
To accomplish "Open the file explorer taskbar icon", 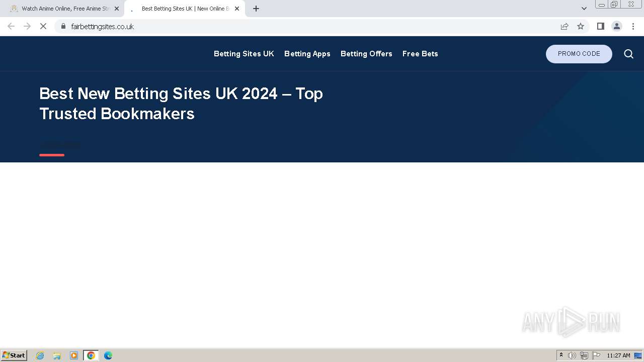I will pyautogui.click(x=57, y=355).
